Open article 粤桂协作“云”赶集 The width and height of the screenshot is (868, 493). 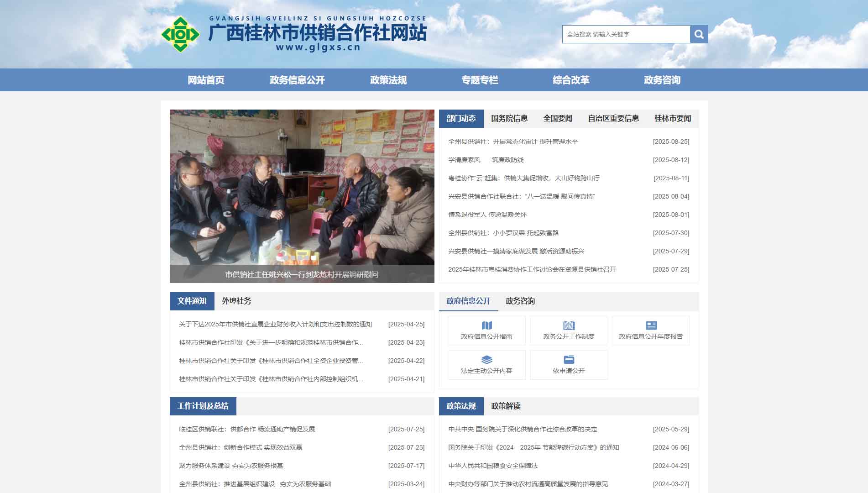coord(524,178)
